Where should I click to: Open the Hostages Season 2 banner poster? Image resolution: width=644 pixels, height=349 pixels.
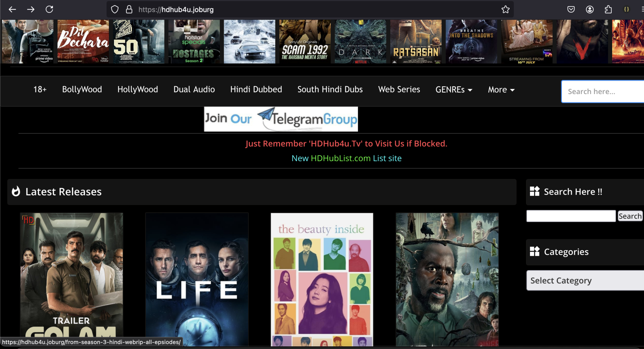pos(194,42)
